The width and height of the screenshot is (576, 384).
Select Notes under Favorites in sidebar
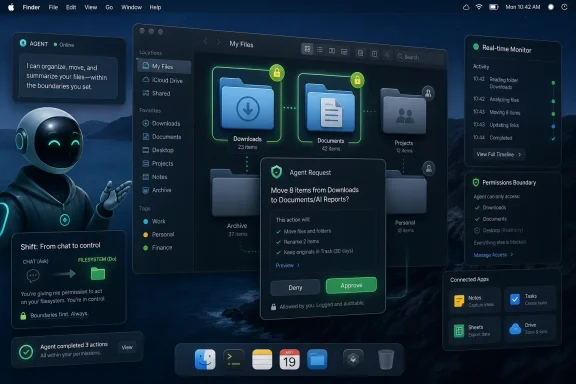(x=155, y=177)
